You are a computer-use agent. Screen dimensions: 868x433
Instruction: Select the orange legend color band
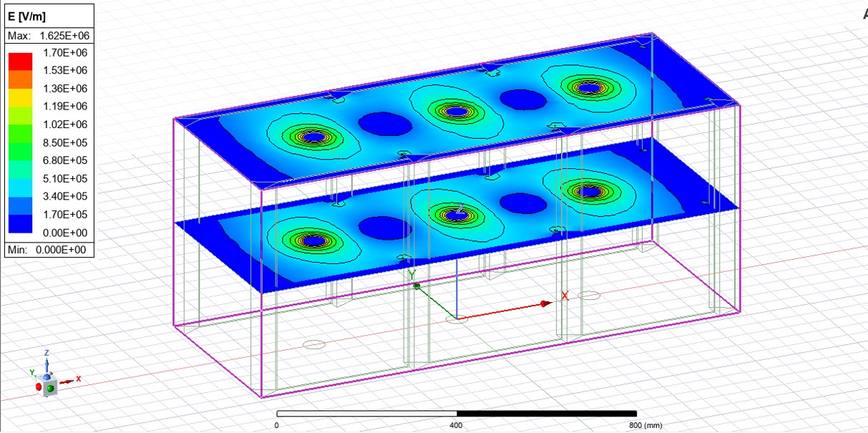pyautogui.click(x=20, y=79)
